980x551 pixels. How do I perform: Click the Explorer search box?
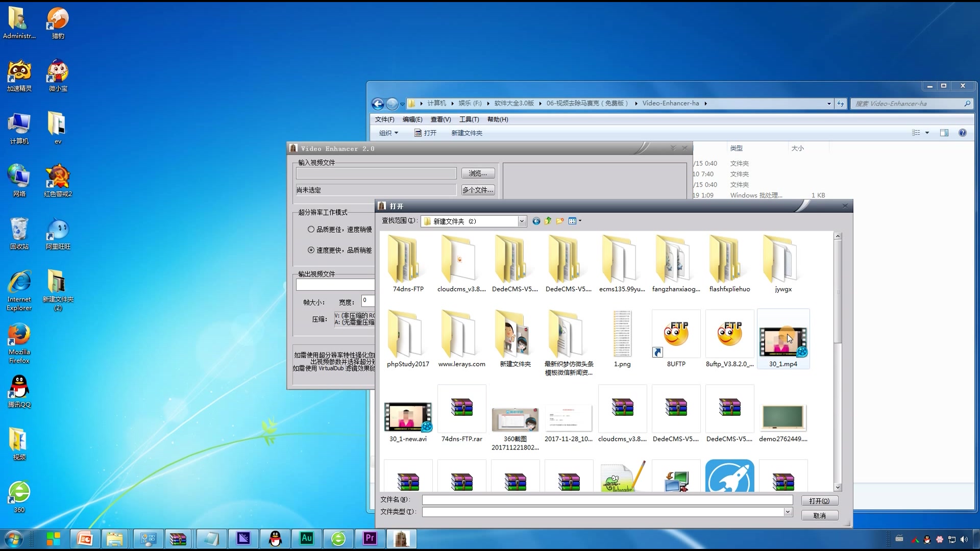point(912,104)
